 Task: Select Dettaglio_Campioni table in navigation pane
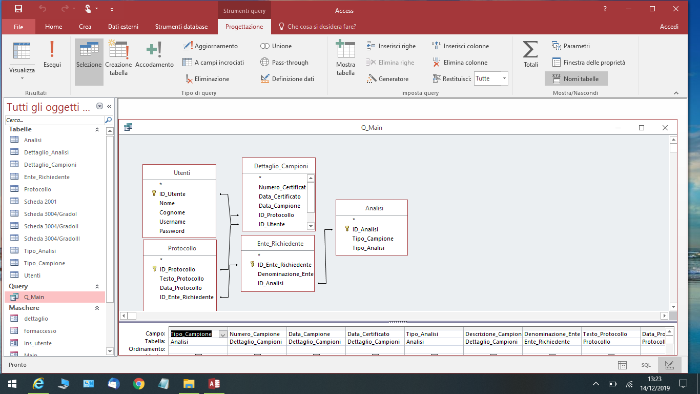coord(50,165)
